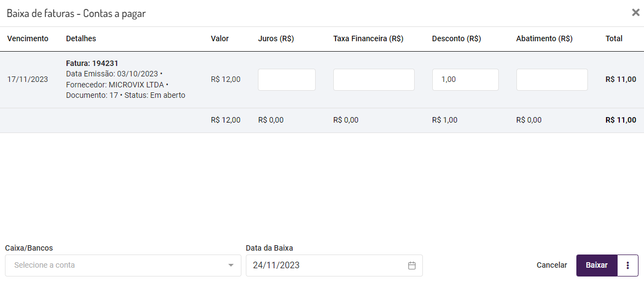This screenshot has height=282, width=644.
Task: Focus the Abatimento (R$) input field
Action: pyautogui.click(x=552, y=80)
